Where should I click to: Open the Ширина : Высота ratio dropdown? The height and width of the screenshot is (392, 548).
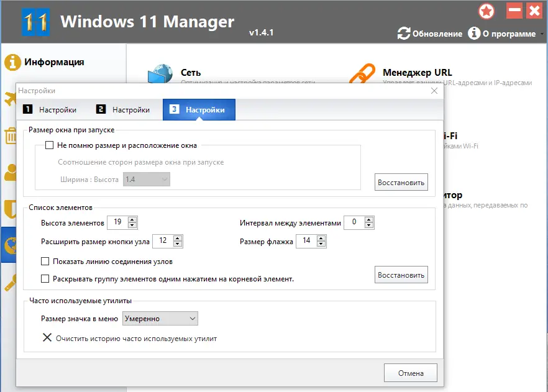(147, 178)
